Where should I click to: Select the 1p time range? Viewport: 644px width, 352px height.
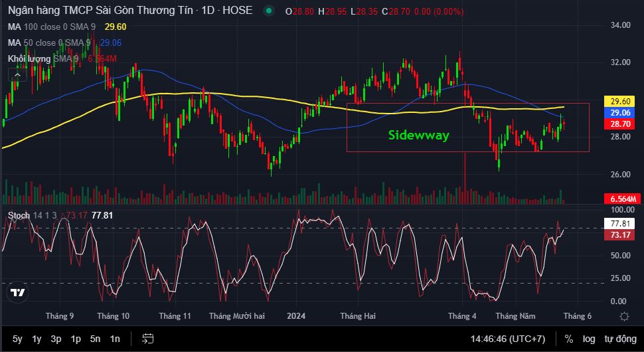click(76, 339)
